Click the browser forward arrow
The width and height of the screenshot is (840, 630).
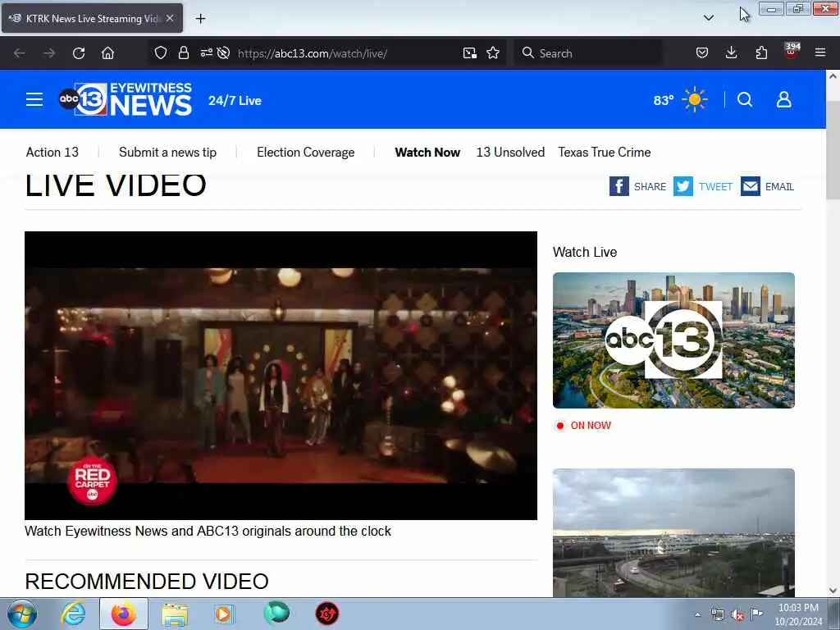click(x=48, y=53)
